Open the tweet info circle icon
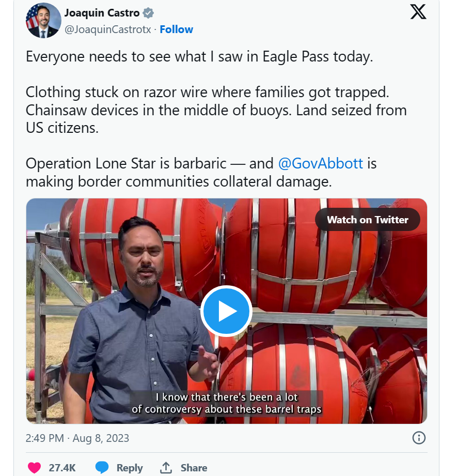Screen dimensions: 457x476 [419, 438]
